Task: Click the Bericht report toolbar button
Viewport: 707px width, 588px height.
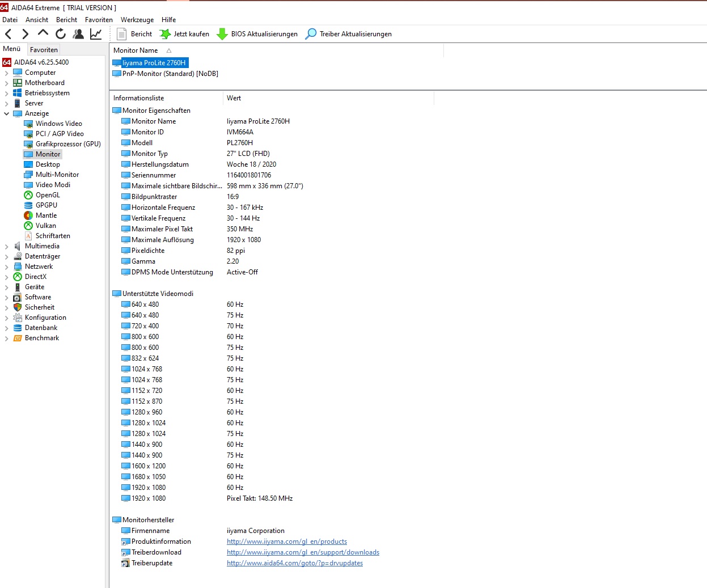Action: [134, 34]
